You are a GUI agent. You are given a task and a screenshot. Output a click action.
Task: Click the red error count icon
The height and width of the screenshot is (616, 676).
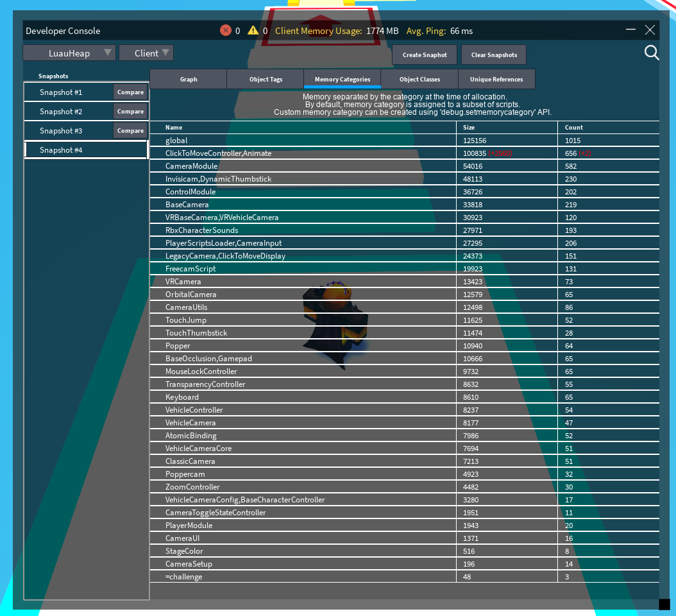(x=226, y=30)
